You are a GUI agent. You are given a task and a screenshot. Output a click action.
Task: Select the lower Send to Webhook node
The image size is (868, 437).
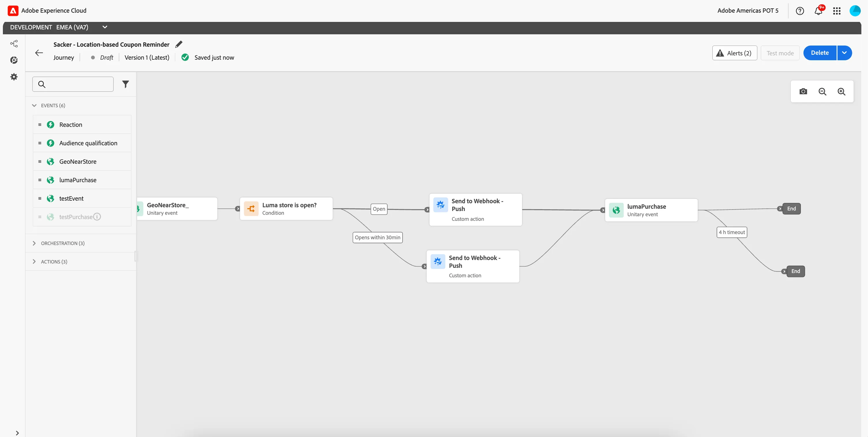click(473, 266)
